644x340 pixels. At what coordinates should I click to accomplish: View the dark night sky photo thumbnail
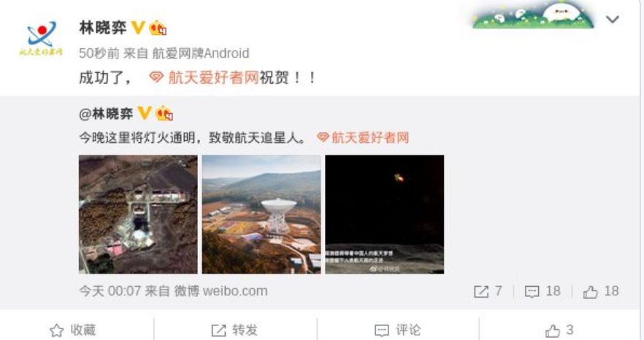[x=384, y=215]
